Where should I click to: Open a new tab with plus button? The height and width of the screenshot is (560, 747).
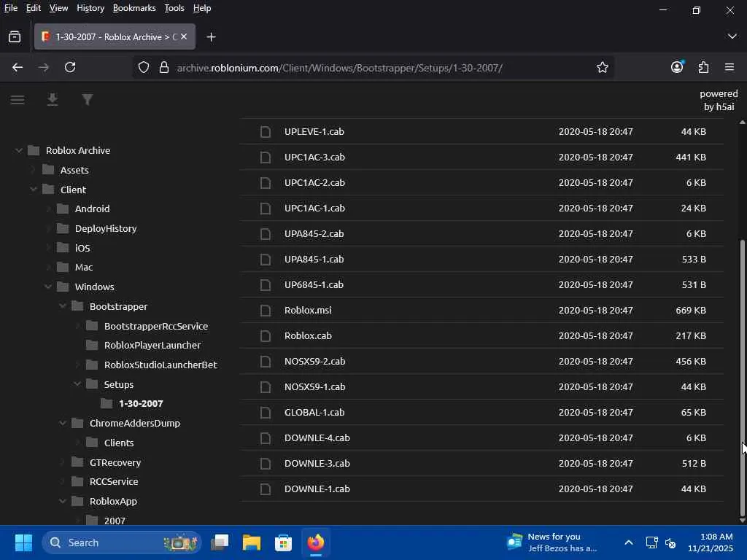pos(211,36)
